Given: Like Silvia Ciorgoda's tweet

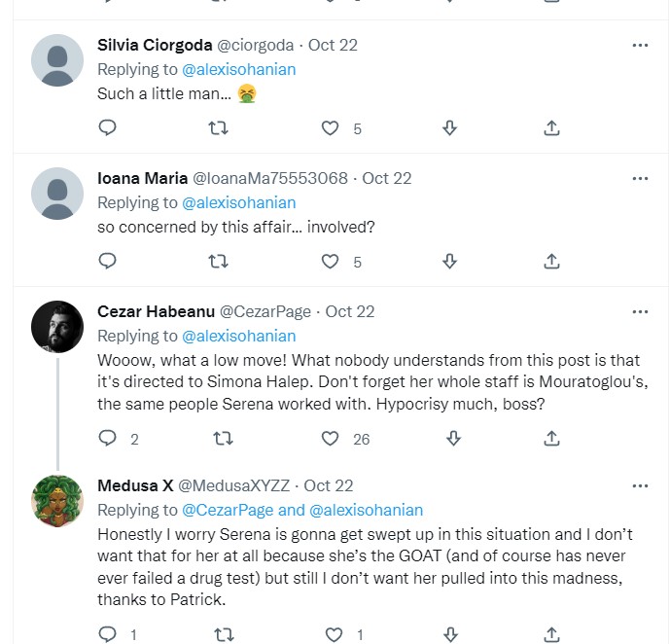Looking at the screenshot, I should tap(331, 128).
